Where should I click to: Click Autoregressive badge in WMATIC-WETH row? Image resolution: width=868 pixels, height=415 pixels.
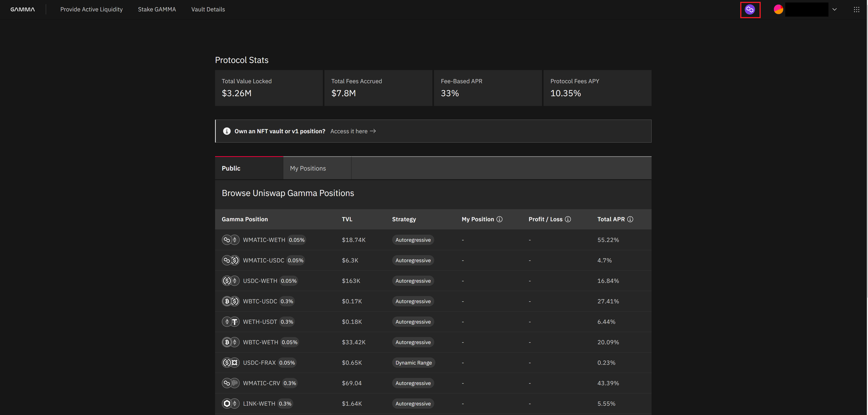413,240
